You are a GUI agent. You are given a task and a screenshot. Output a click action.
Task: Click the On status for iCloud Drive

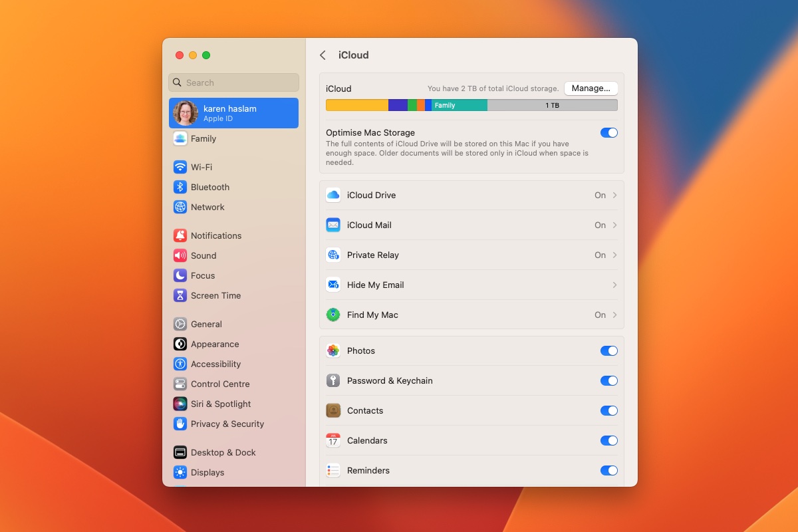pos(600,195)
